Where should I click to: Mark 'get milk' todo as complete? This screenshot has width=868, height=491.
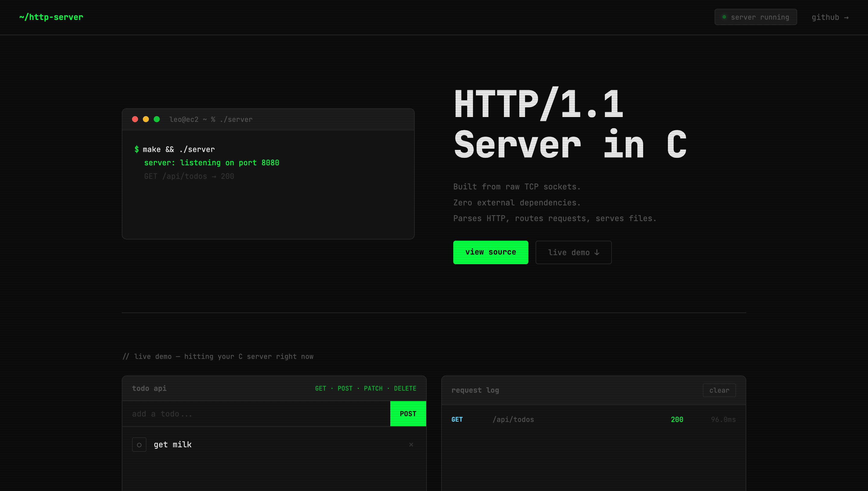pos(139,445)
